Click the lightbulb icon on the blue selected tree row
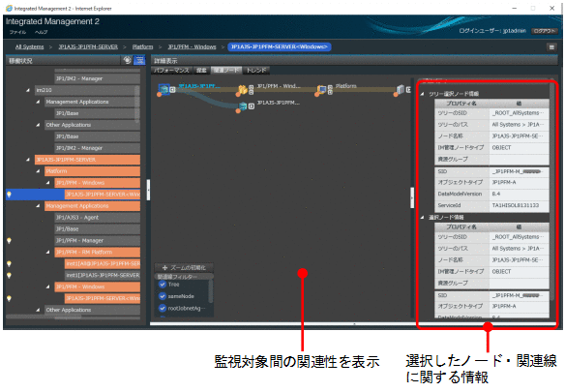The width and height of the screenshot is (565, 392). point(10,195)
